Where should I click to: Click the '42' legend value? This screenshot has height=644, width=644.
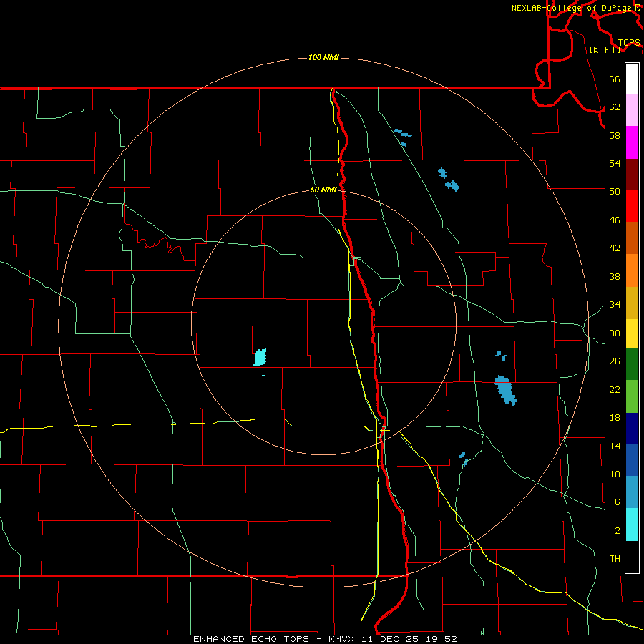coord(615,248)
